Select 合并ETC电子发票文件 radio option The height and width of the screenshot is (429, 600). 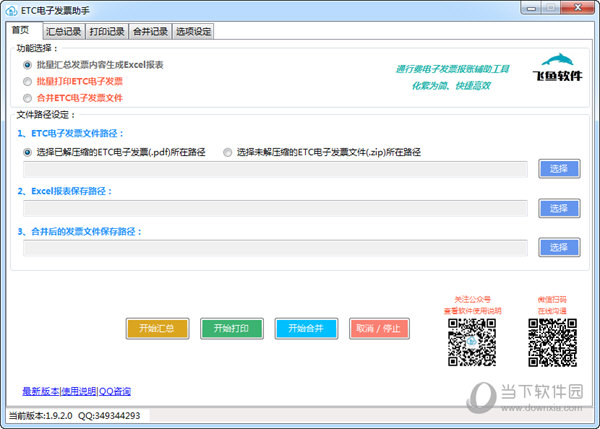(27, 98)
